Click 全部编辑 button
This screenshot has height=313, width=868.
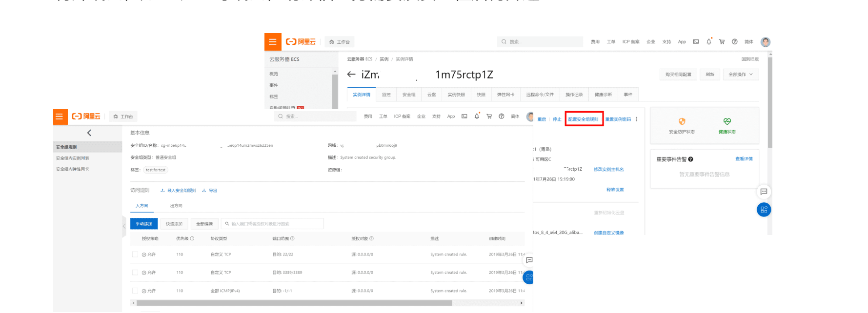(204, 224)
